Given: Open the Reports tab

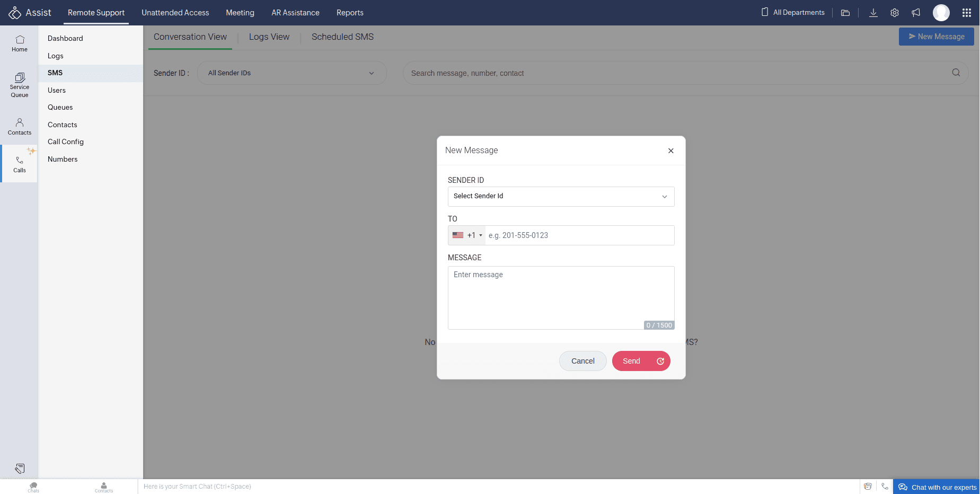Looking at the screenshot, I should tap(350, 13).
